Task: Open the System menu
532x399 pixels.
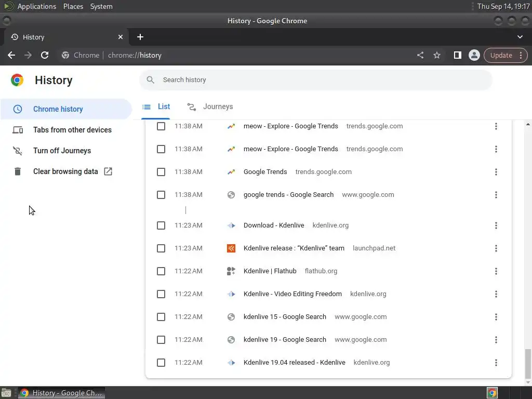Action: (x=101, y=6)
